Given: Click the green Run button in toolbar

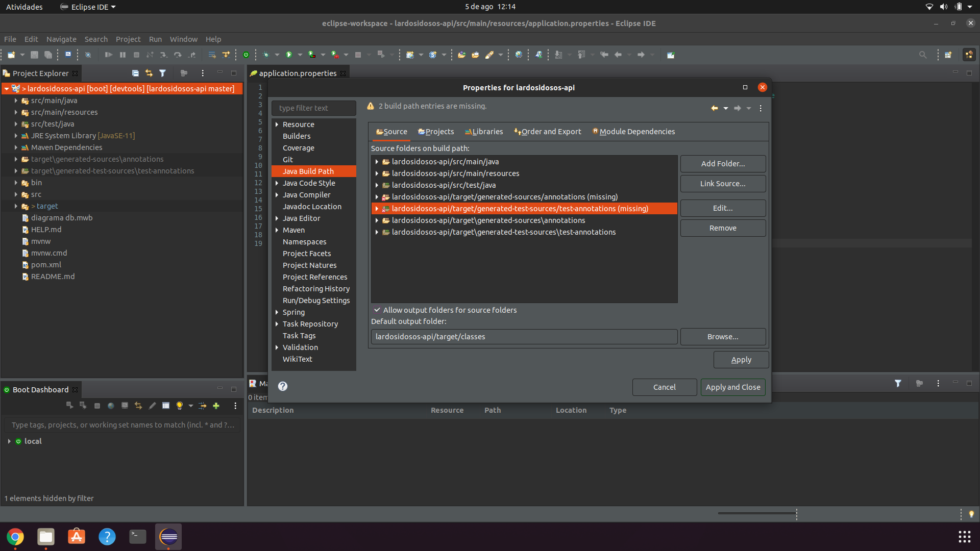Looking at the screenshot, I should point(289,55).
